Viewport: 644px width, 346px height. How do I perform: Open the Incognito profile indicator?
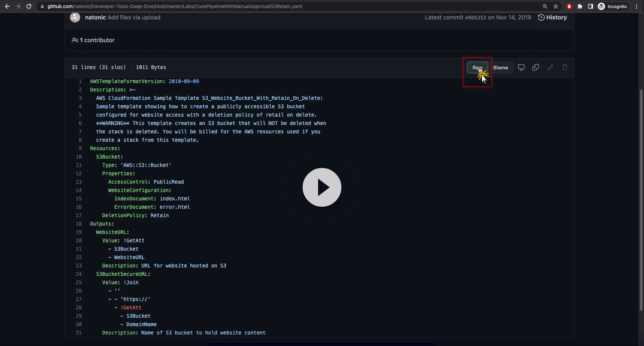613,6
